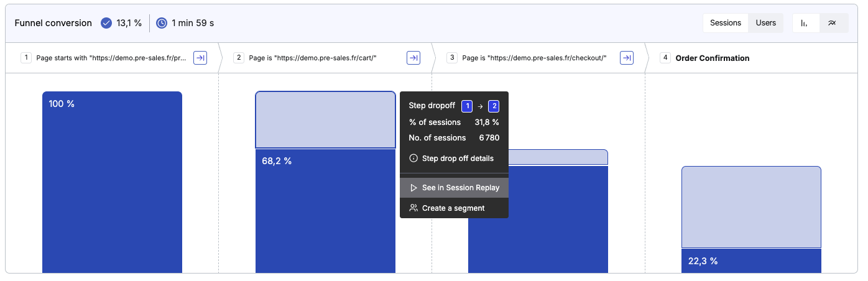The width and height of the screenshot is (868, 281).
Task: Click the step 2 badge in tooltip
Action: (x=494, y=106)
